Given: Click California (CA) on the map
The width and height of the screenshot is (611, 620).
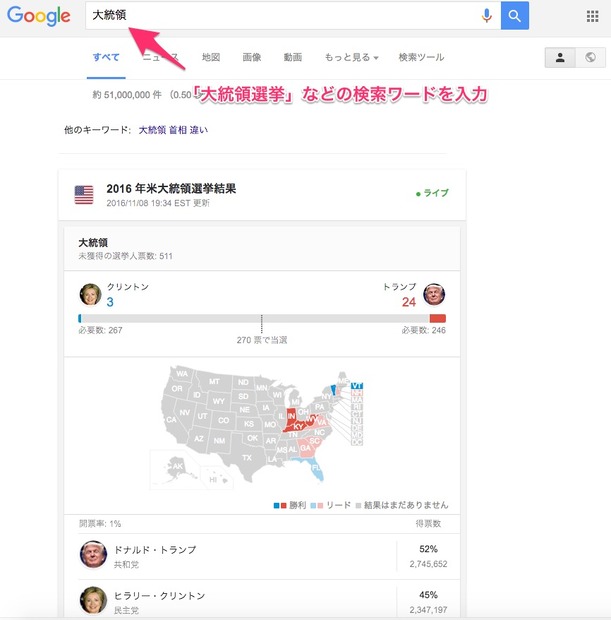Looking at the screenshot, I should pos(171,419).
